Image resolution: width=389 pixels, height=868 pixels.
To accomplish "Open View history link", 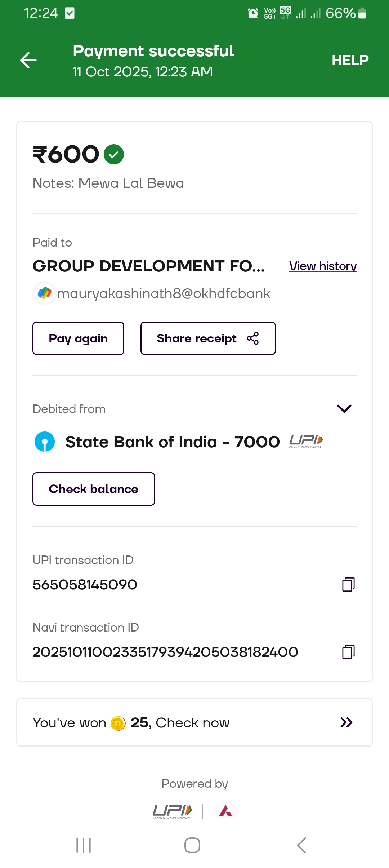I will 323,266.
